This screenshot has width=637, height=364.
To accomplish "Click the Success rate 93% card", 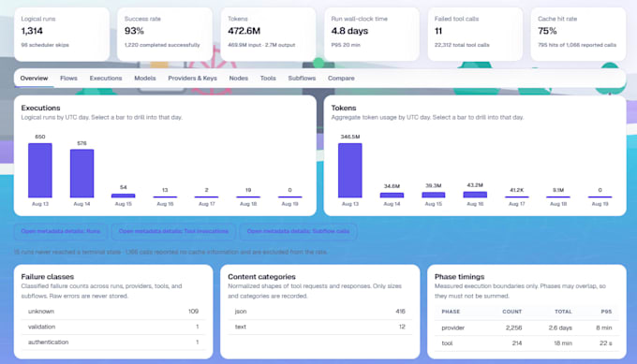I will click(x=165, y=34).
